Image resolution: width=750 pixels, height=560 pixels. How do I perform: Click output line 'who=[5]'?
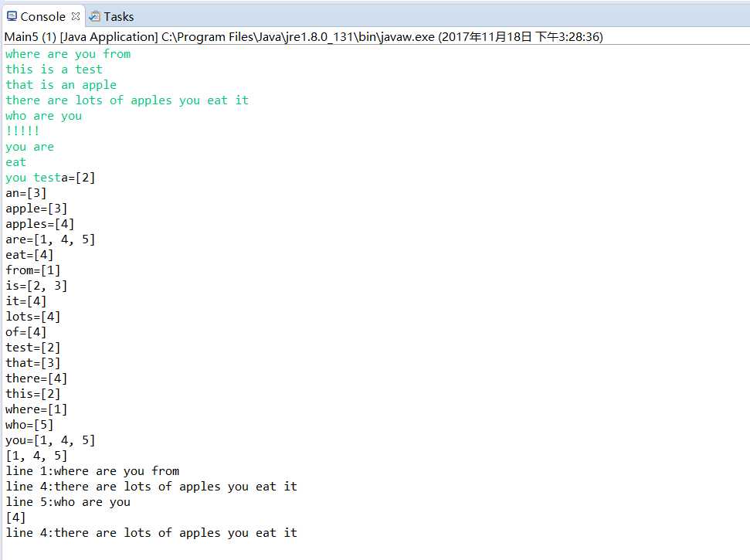[29, 425]
